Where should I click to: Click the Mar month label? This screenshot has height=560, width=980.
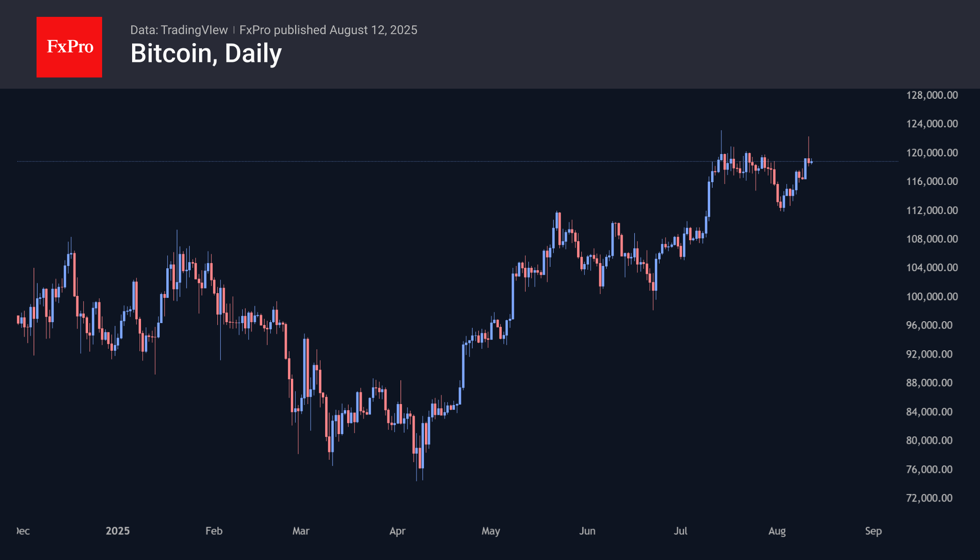pyautogui.click(x=301, y=531)
